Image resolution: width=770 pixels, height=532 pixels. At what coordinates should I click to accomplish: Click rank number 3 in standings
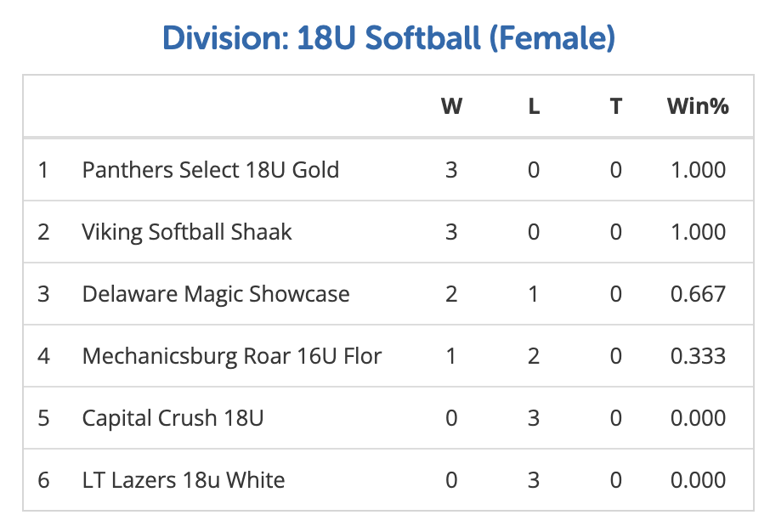click(43, 294)
